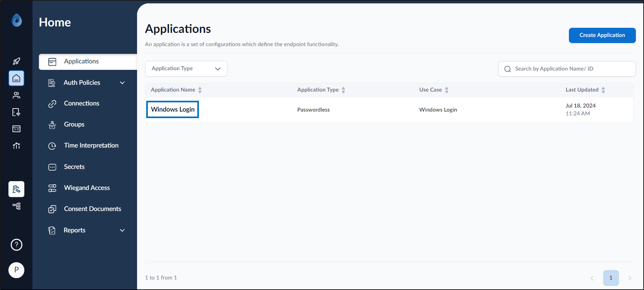Open the help question mark icon

(16, 245)
